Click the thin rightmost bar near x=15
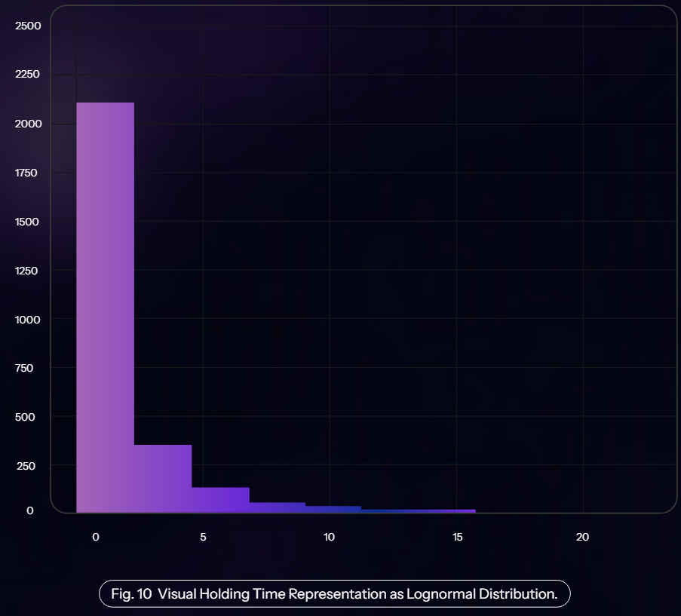Image resolution: width=681 pixels, height=616 pixels. [419, 511]
